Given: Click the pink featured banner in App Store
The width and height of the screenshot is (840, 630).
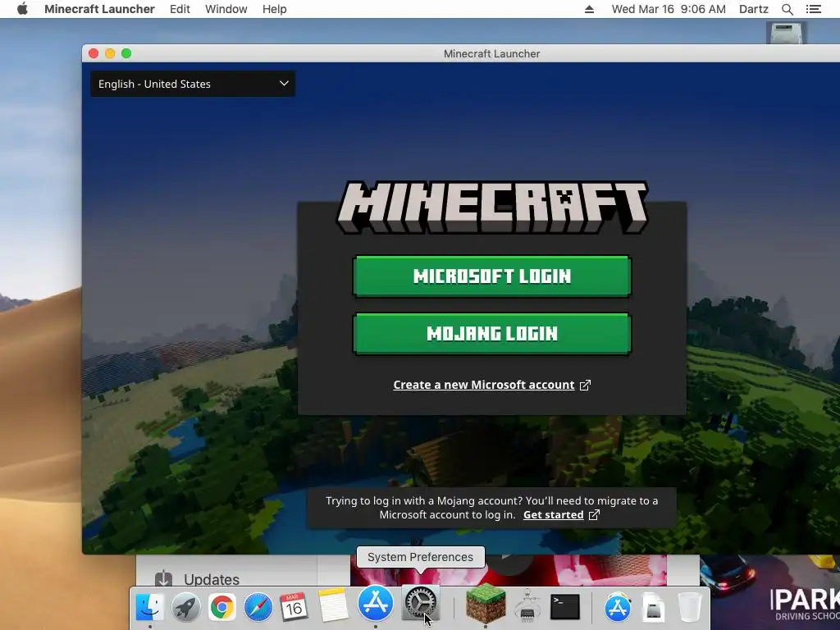Looking at the screenshot, I should pos(509,570).
